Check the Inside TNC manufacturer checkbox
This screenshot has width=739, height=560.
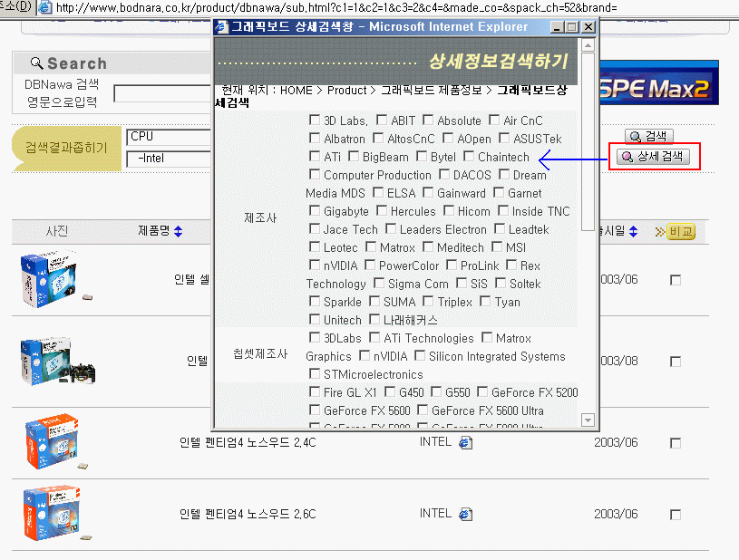pos(503,210)
